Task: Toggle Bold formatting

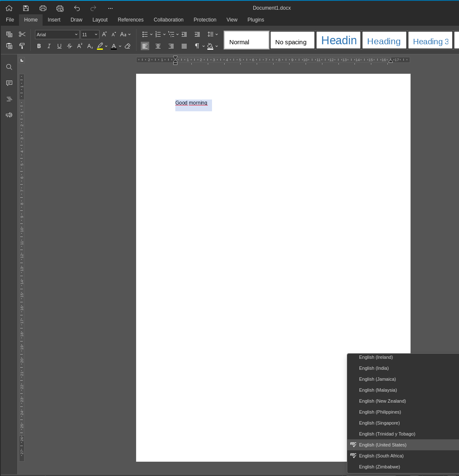Action: click(39, 46)
